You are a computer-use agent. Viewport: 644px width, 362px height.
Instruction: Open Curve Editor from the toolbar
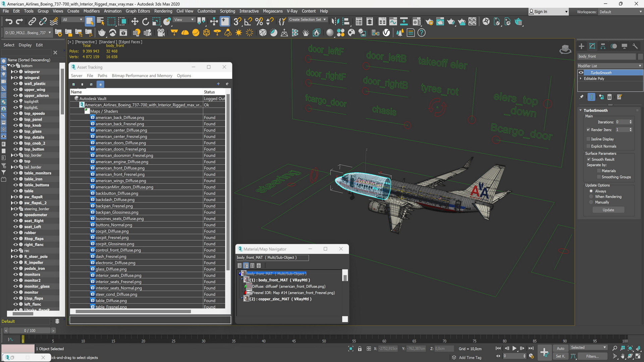pyautogui.click(x=393, y=22)
